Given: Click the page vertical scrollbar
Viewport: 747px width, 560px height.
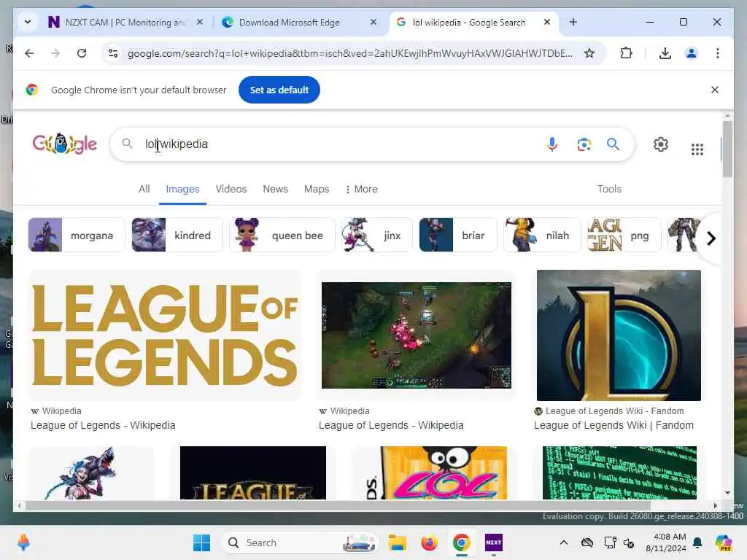Looking at the screenshot, I should pyautogui.click(x=727, y=149).
